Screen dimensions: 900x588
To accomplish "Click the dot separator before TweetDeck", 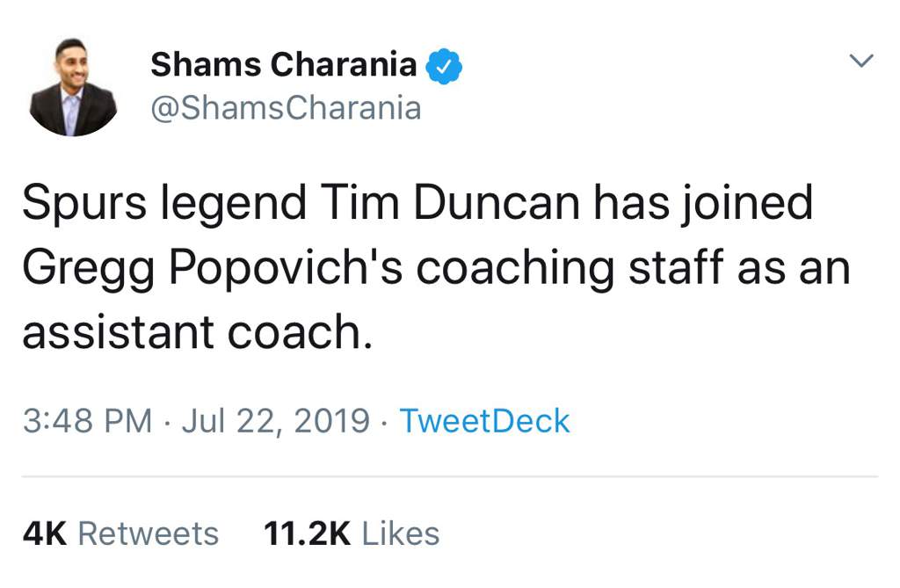I will click(x=384, y=423).
